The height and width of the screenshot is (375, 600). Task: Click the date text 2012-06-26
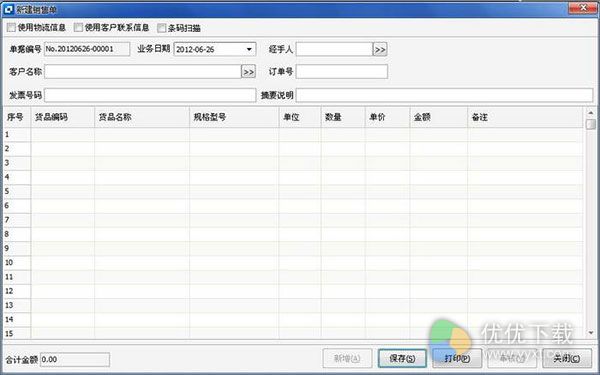[195, 49]
